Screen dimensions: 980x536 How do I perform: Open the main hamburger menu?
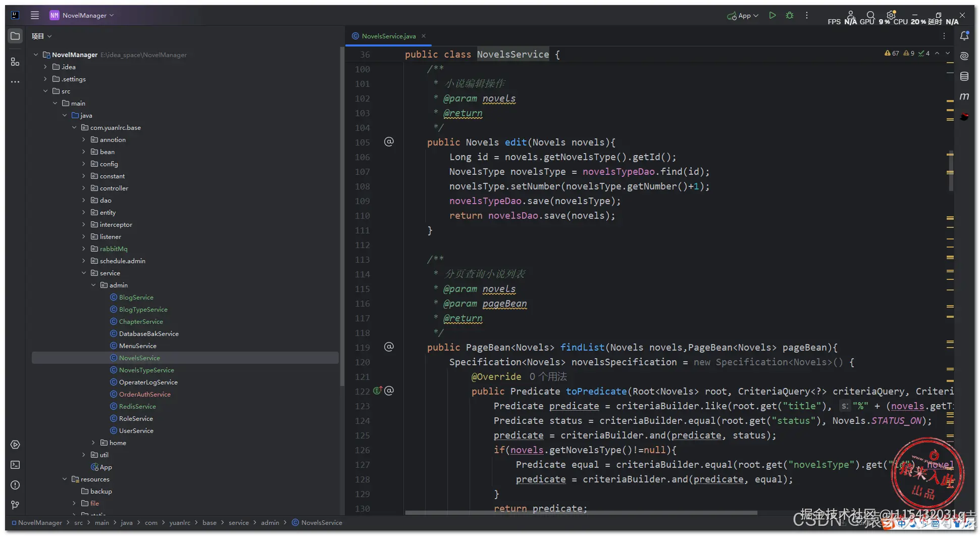tap(35, 15)
